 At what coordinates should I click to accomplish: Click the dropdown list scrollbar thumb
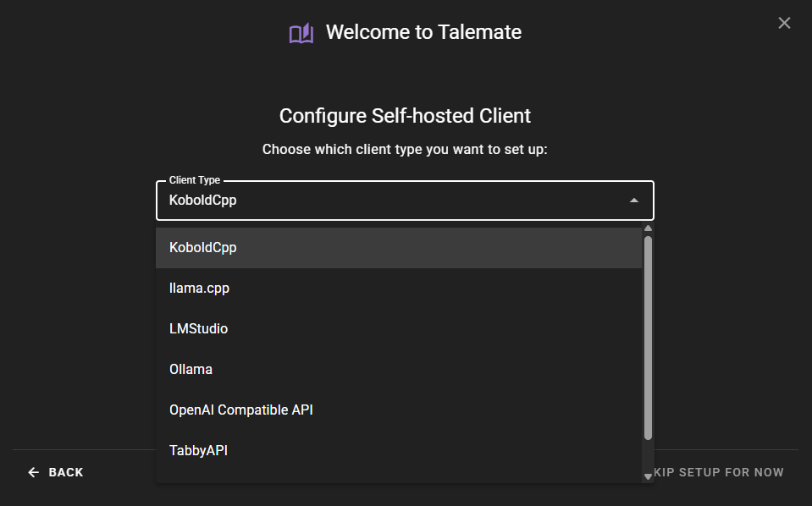[649, 338]
